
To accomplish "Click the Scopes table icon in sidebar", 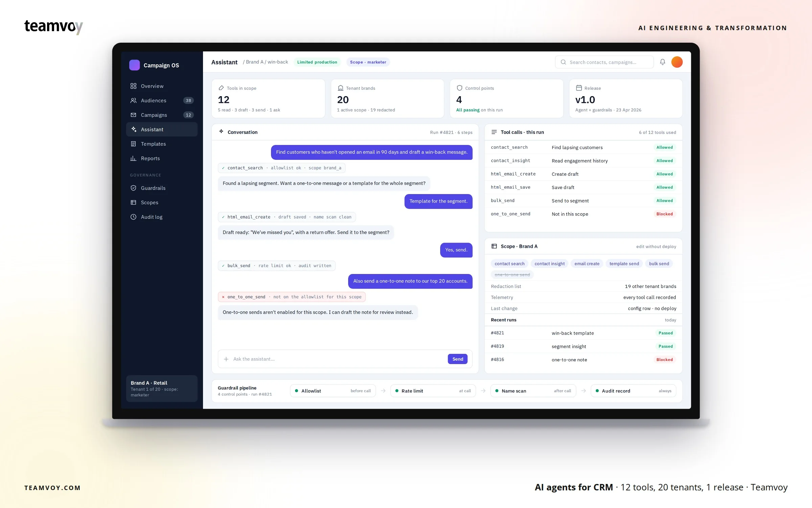I will tap(133, 202).
